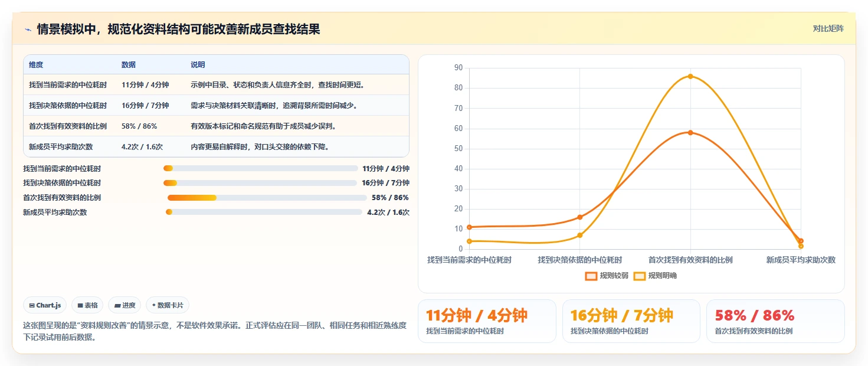Click the x-axis label 首次找到有效资料的比例
This screenshot has height=366, width=868.
[690, 260]
